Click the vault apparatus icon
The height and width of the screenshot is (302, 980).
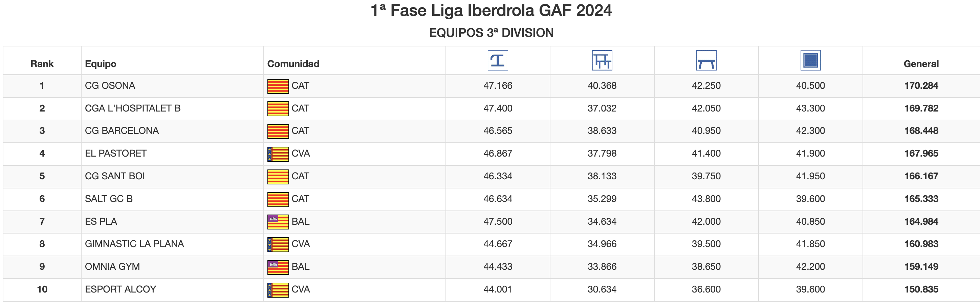(498, 60)
